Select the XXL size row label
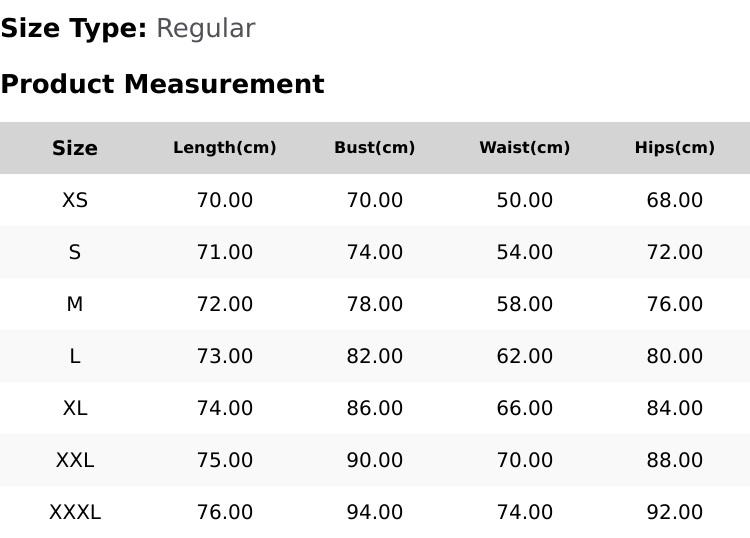The width and height of the screenshot is (750, 538). click(x=75, y=461)
